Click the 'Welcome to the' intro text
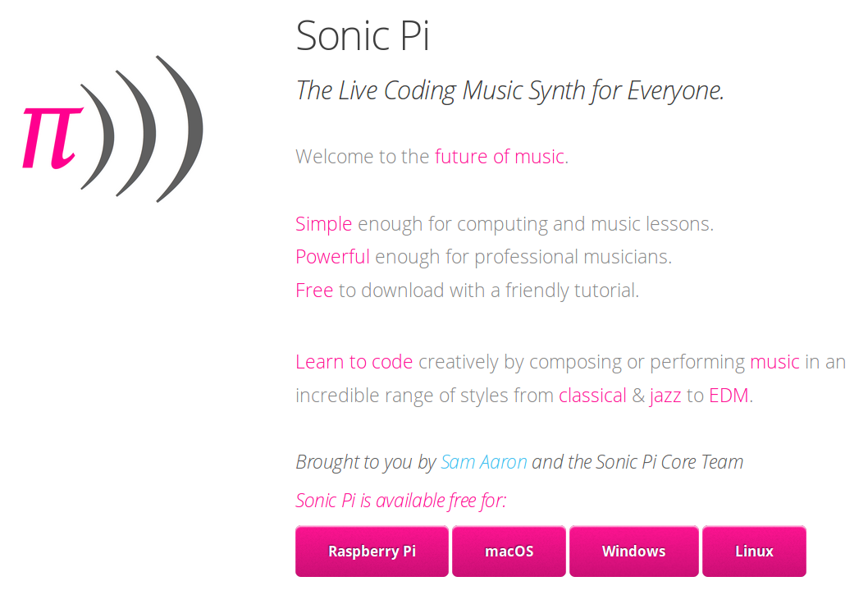 tap(362, 156)
